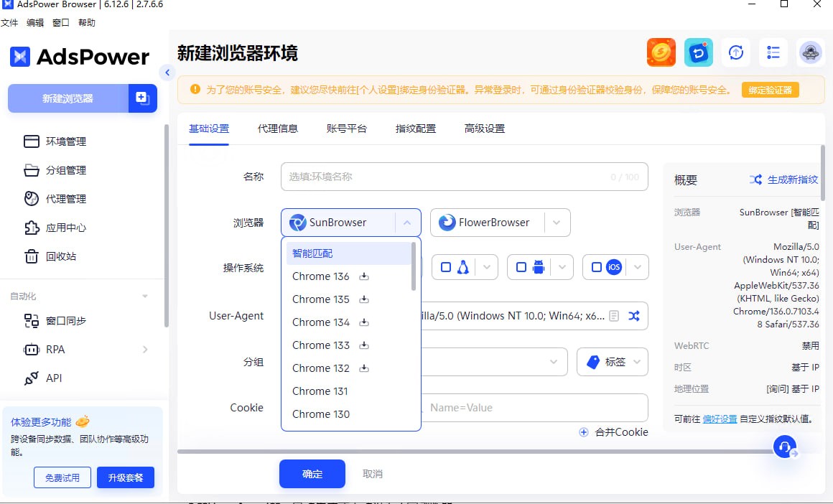Expand the Android version dropdown arrow

coord(562,267)
